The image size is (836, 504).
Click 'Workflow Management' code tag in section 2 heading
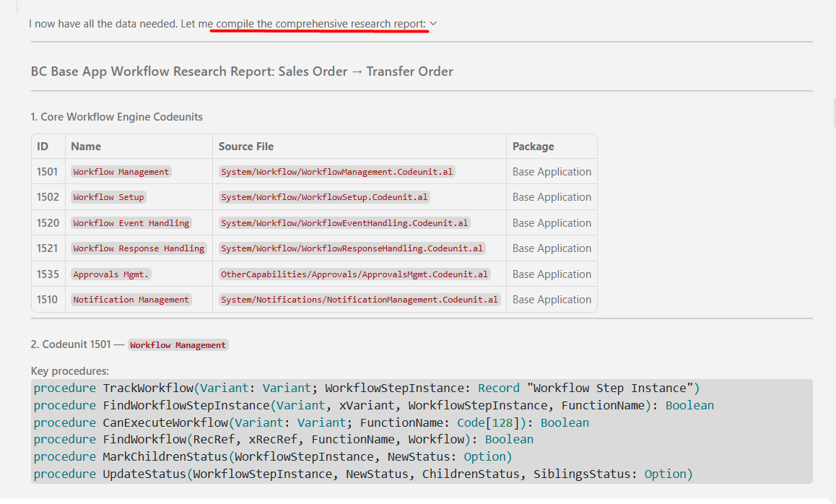point(178,345)
